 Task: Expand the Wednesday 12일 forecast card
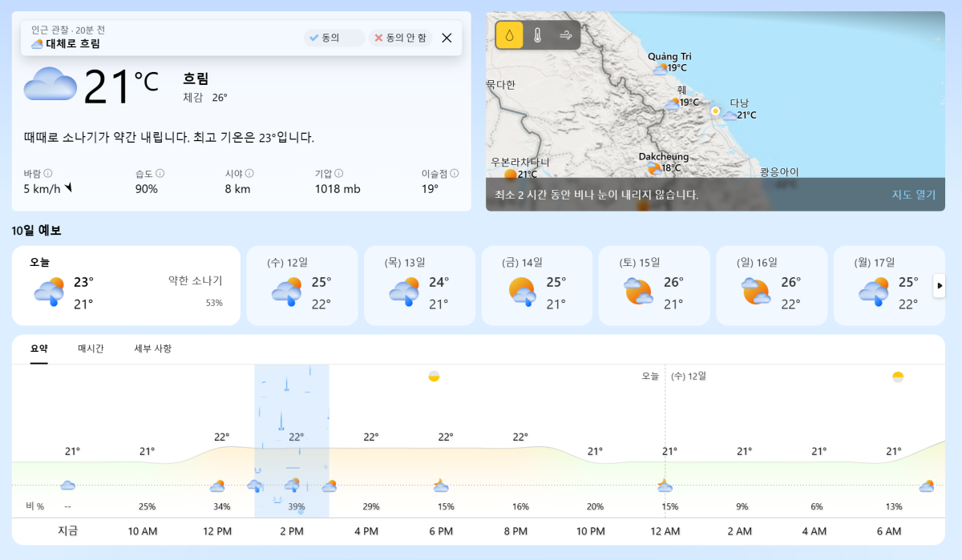[301, 285]
